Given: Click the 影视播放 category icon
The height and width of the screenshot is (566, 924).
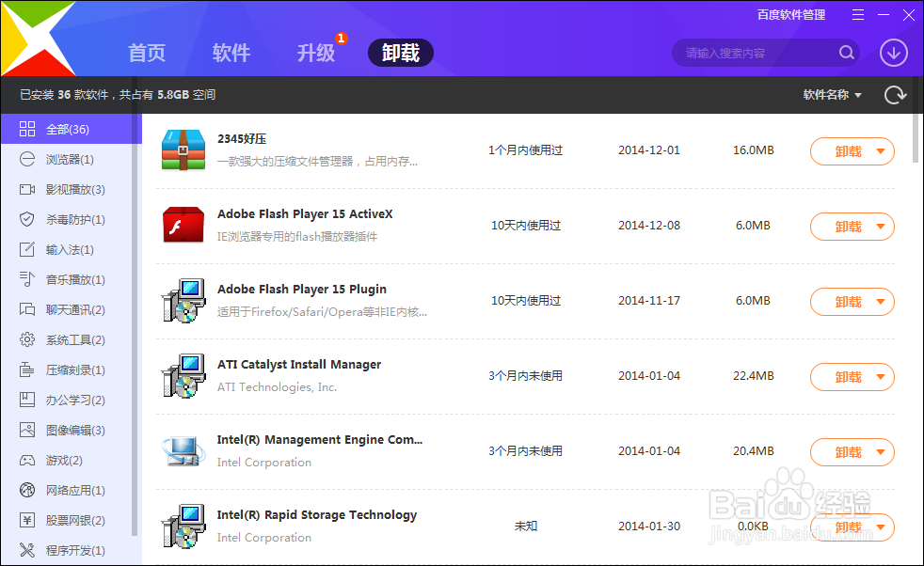Looking at the screenshot, I should click(x=27, y=189).
